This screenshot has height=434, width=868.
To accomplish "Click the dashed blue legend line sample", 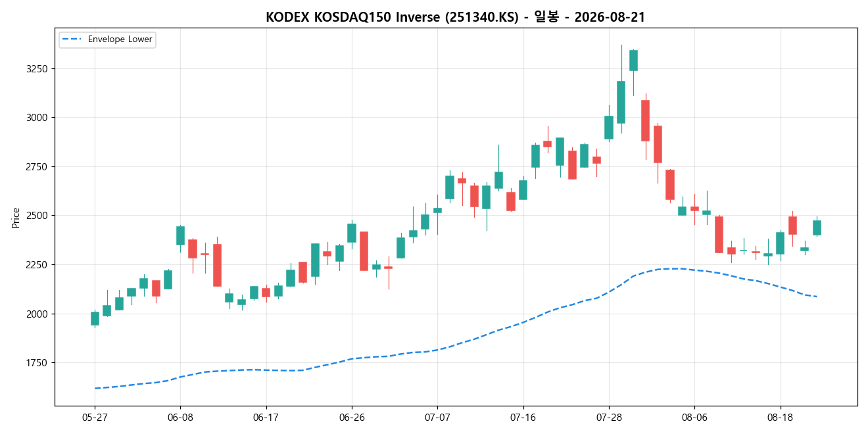I will coord(72,39).
